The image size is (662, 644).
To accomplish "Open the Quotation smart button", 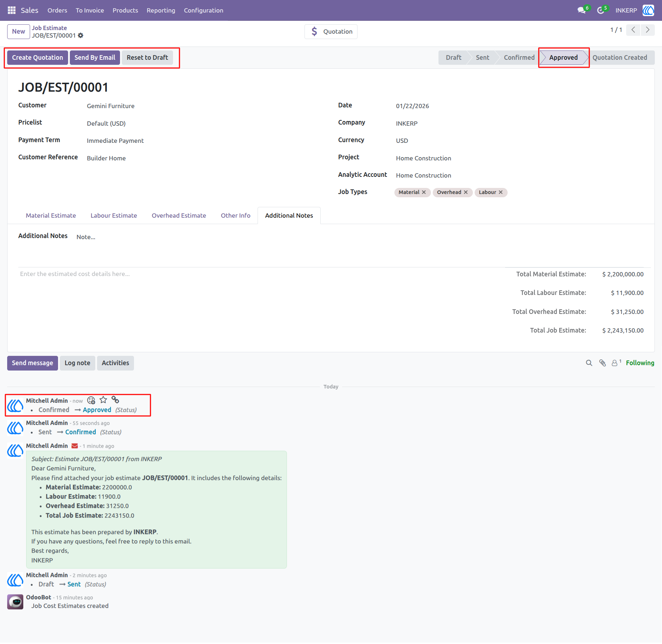I will [331, 32].
